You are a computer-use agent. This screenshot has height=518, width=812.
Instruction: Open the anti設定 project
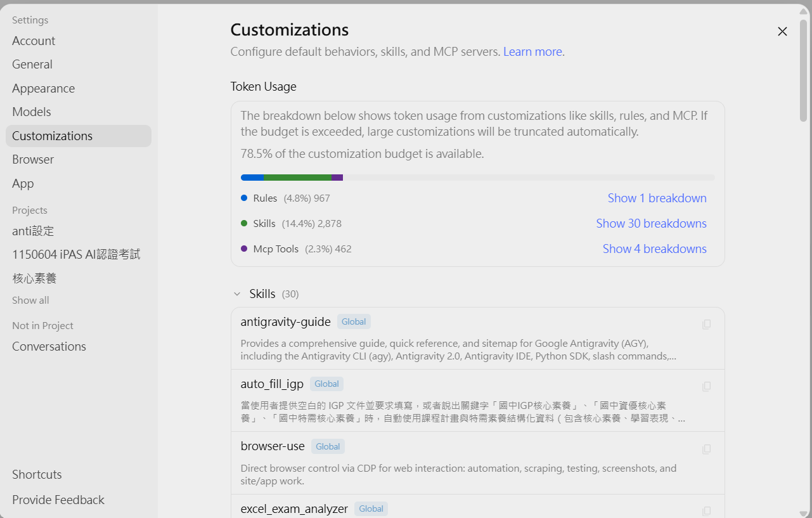(79, 231)
